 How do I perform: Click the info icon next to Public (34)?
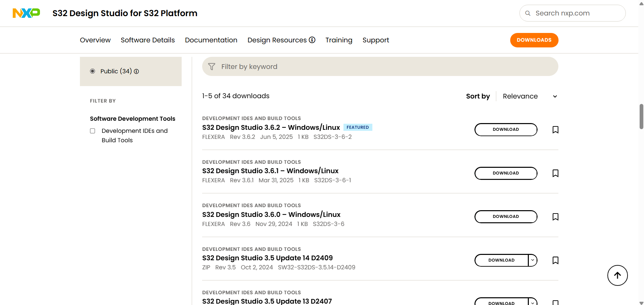point(136,71)
